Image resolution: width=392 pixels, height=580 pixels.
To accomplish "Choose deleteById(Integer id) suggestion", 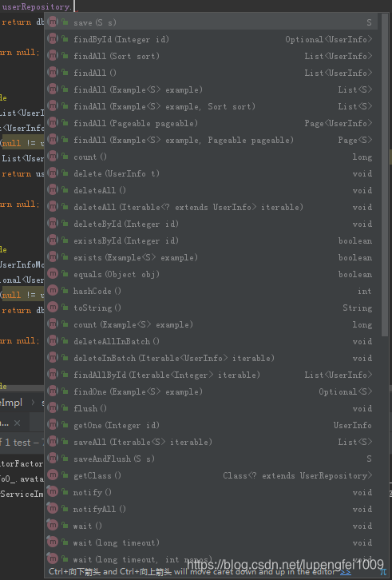I will click(x=211, y=224).
